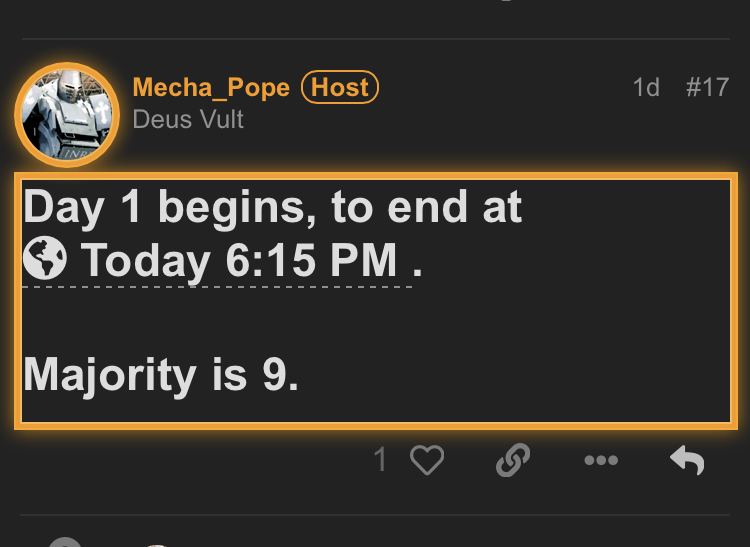Click the dashed underline beneath the date
The image size is (750, 547).
click(x=218, y=287)
